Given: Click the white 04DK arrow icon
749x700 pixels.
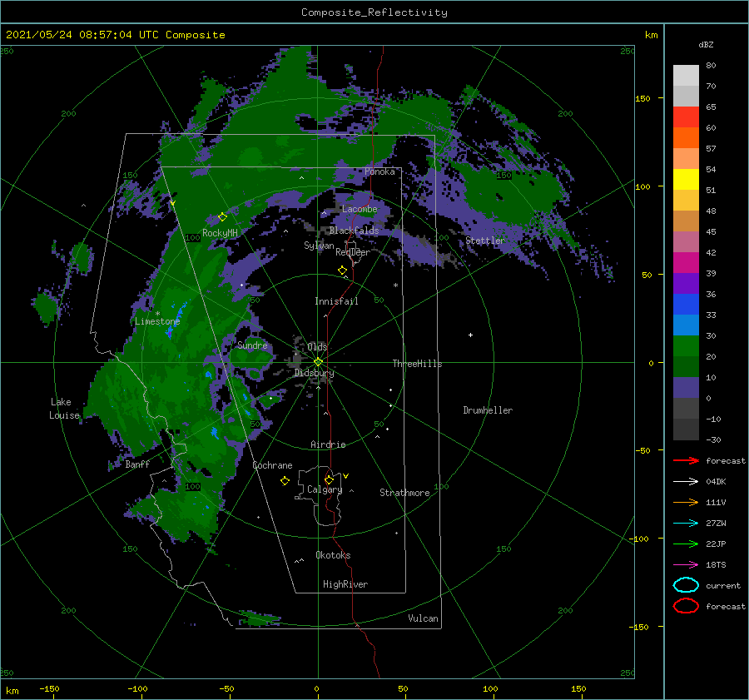Looking at the screenshot, I should pyautogui.click(x=686, y=481).
